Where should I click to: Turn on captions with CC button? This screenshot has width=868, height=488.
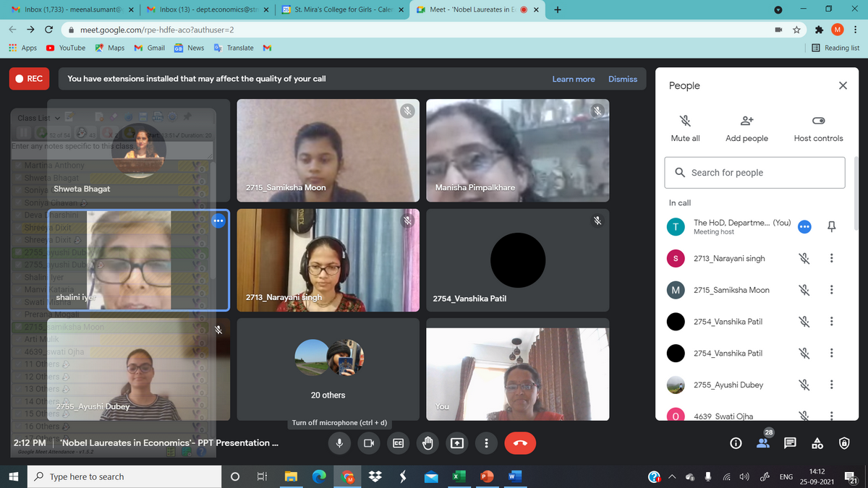(398, 443)
